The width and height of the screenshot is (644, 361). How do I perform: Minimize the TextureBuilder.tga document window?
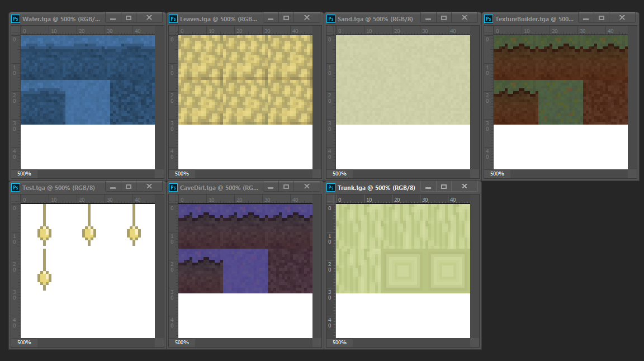click(x=586, y=18)
